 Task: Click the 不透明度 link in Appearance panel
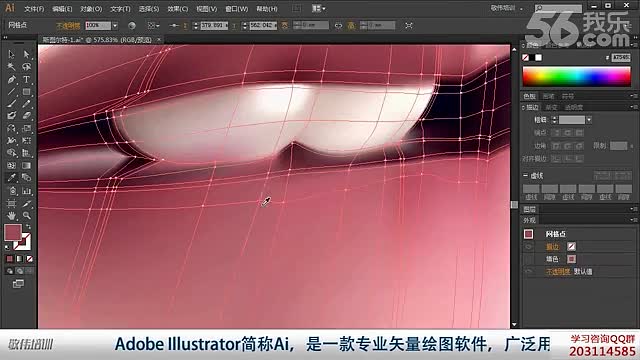(x=558, y=271)
